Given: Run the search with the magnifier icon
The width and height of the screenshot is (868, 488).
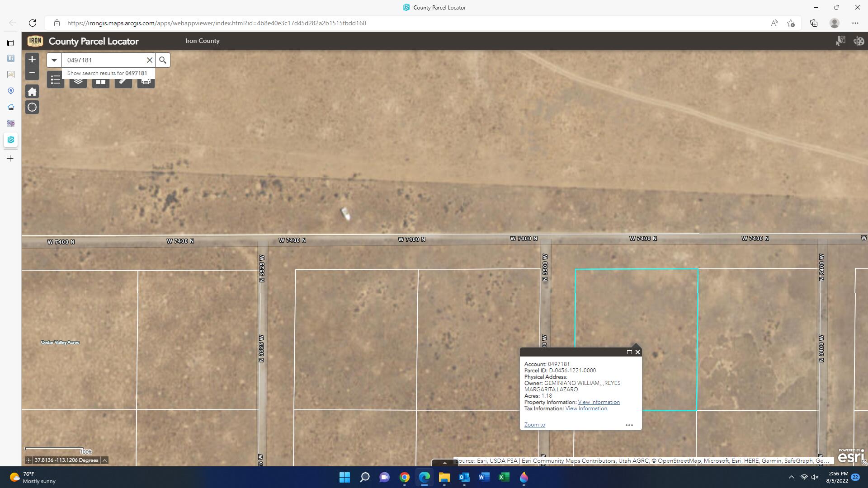Looking at the screenshot, I should coord(162,60).
